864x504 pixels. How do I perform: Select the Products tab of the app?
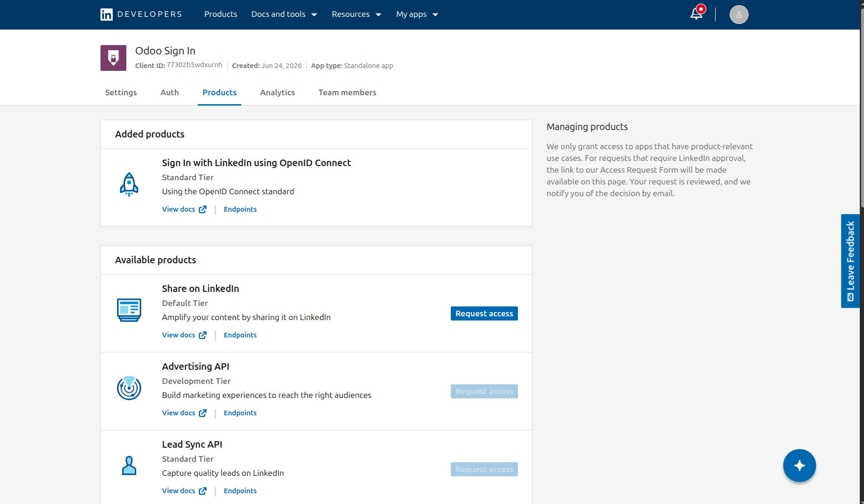(x=219, y=92)
